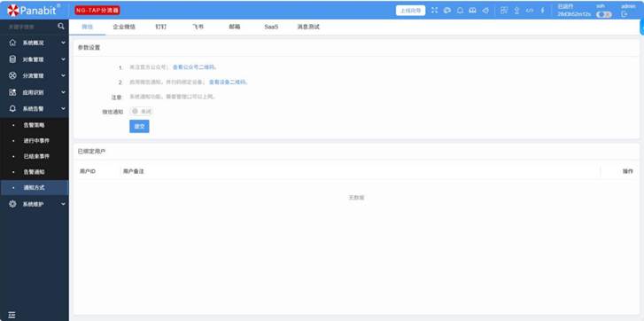Viewport: 644px width, 321px height.
Task: Open 告警策略 in sidebar submenu
Action: point(35,125)
